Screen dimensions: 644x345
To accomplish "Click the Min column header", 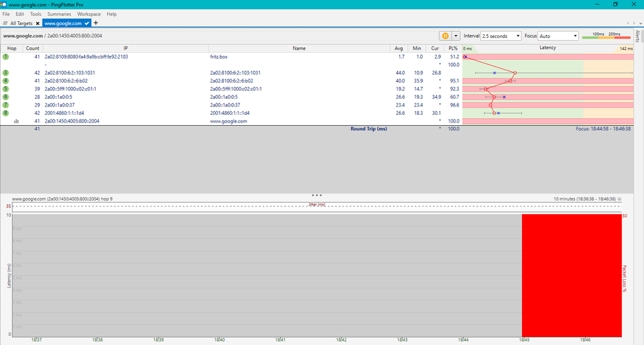I will click(416, 48).
